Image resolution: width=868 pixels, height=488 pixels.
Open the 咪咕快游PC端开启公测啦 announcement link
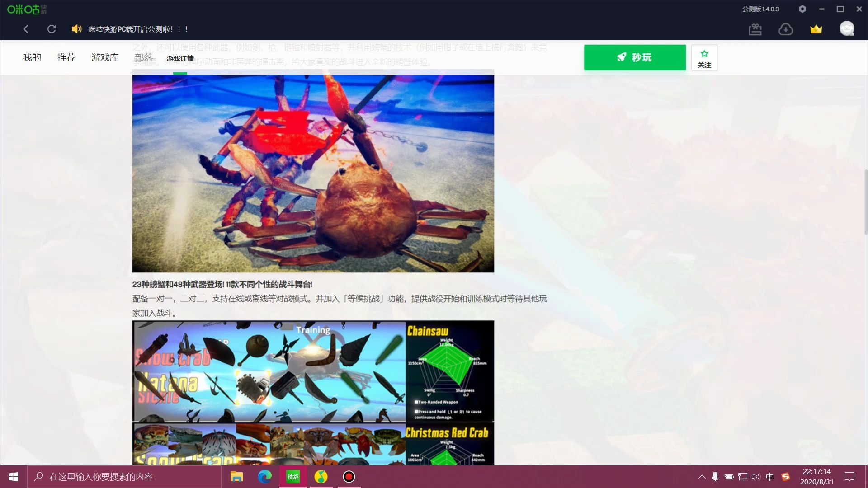138,29
